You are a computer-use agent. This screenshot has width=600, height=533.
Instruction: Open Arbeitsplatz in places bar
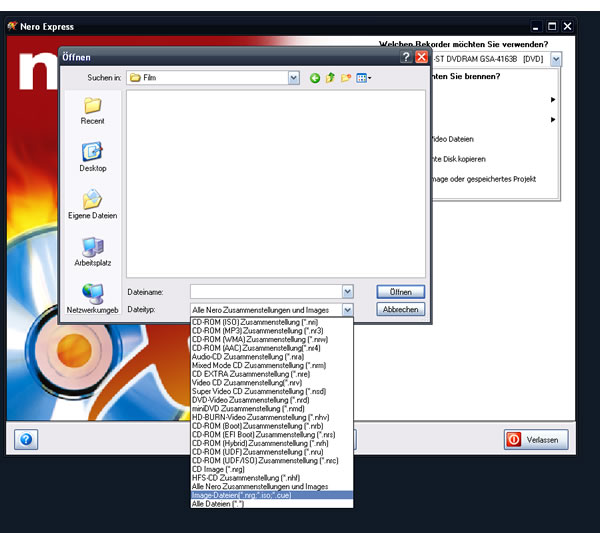pyautogui.click(x=93, y=252)
